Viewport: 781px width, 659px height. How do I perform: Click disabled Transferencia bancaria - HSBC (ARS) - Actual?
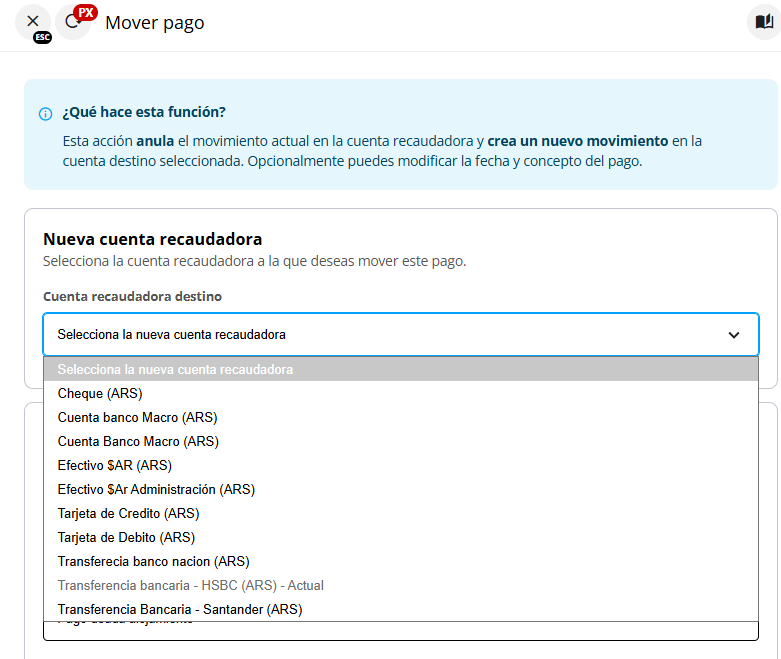[400, 585]
